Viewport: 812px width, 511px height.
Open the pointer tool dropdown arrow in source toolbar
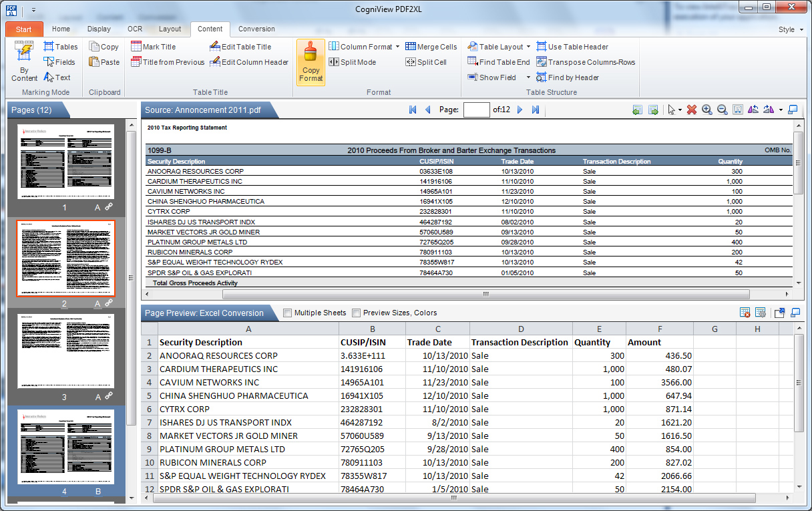point(680,110)
